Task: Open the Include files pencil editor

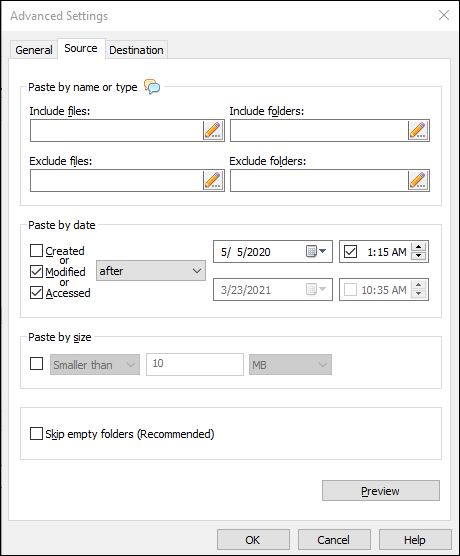Action: 213,130
